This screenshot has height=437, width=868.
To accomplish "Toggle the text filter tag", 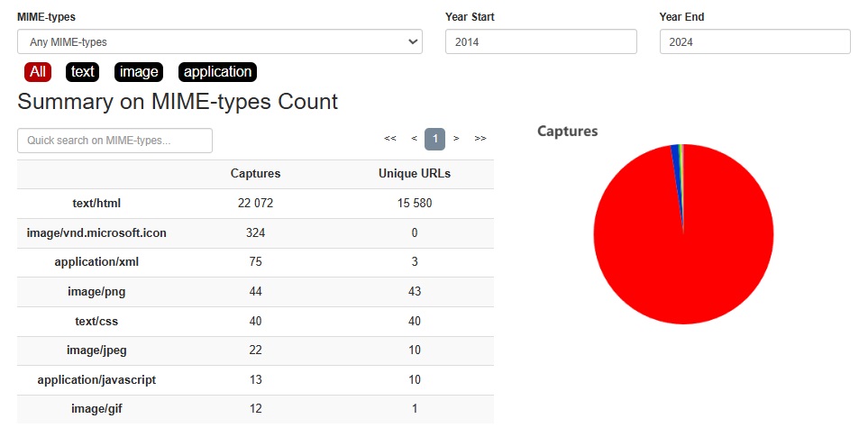I will point(83,72).
